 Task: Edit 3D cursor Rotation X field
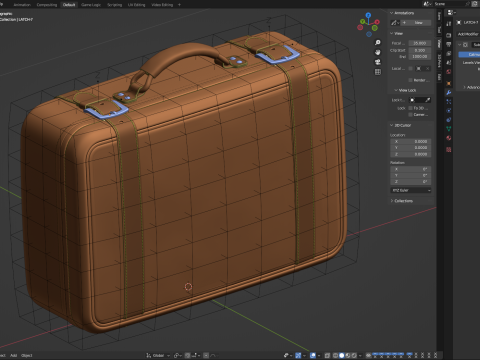(x=411, y=169)
